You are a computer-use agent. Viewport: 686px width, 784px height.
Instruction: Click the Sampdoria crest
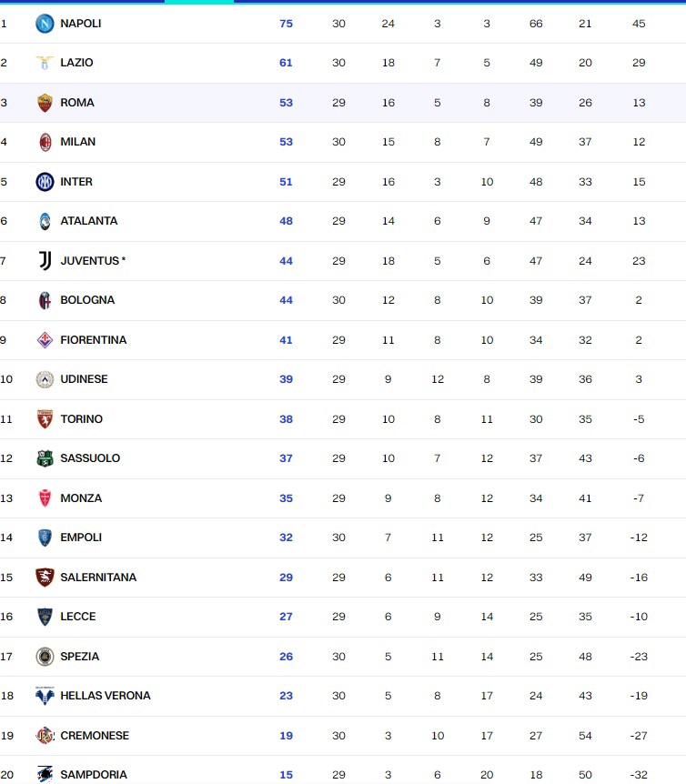tap(45, 774)
